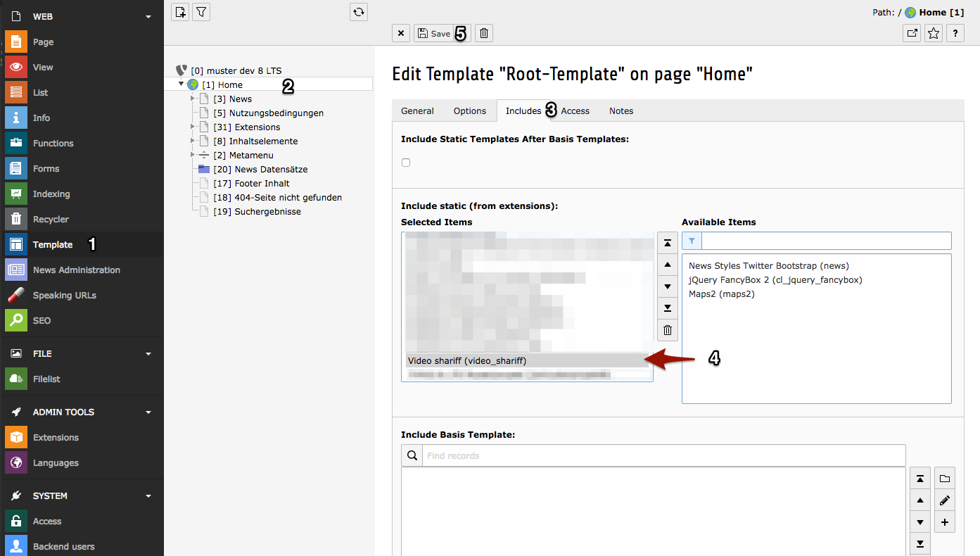The height and width of the screenshot is (556, 980).
Task: Bookmark this page with the star icon
Action: (933, 33)
